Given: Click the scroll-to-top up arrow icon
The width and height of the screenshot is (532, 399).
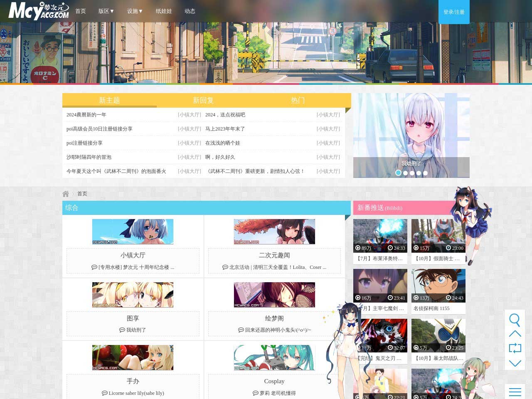Looking at the screenshot, I should [515, 334].
